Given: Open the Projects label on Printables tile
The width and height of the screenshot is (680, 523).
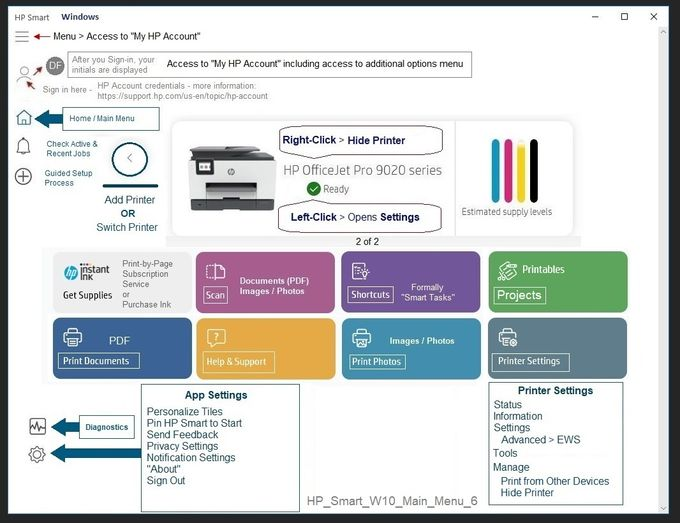Looking at the screenshot, I should pos(519,295).
